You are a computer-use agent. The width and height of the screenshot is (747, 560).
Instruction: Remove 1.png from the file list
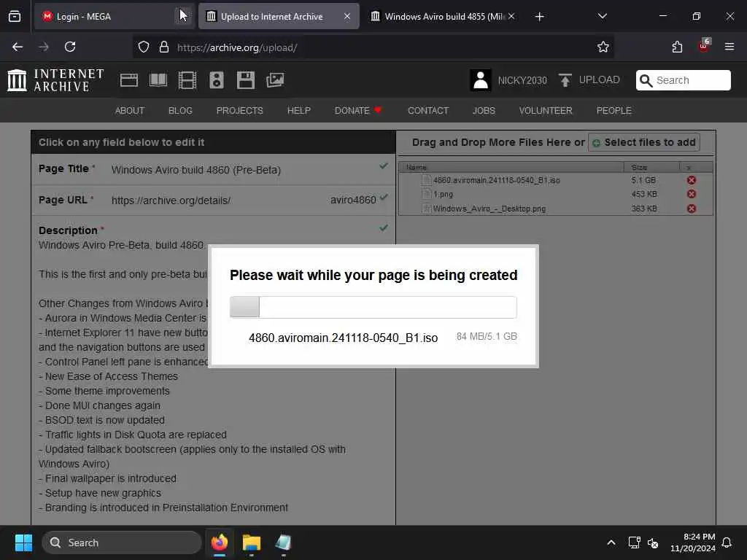click(692, 194)
